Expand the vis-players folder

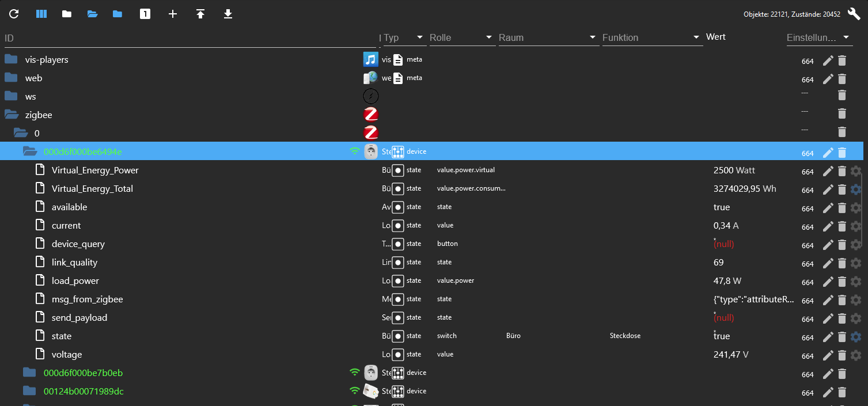tap(11, 59)
